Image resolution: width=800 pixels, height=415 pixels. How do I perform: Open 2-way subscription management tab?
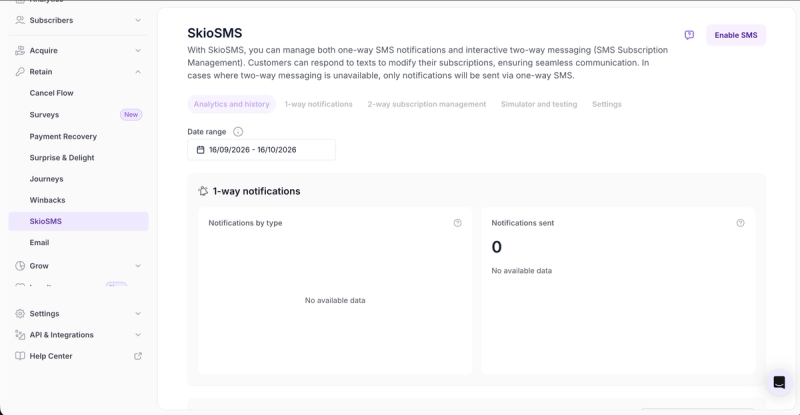pyautogui.click(x=427, y=104)
